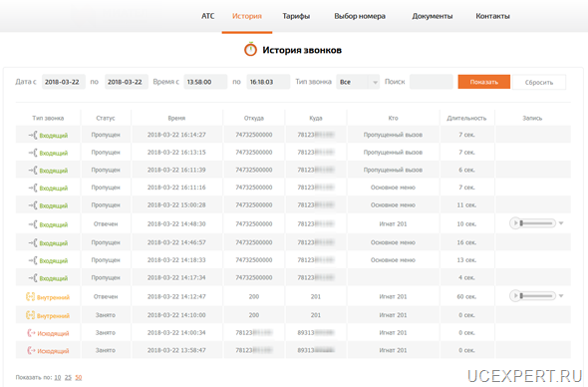Click incoming call icon for 14:48:30 row

(33, 224)
